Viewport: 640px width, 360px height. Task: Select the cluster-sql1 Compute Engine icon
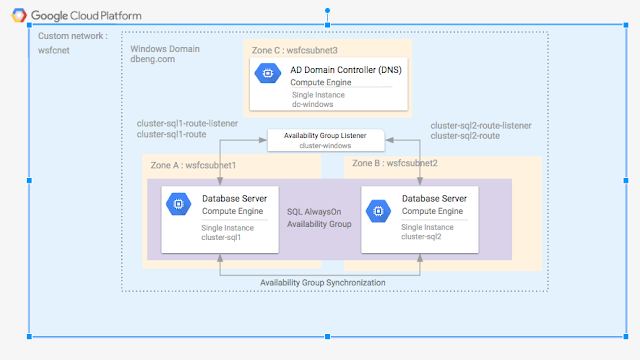click(x=178, y=204)
